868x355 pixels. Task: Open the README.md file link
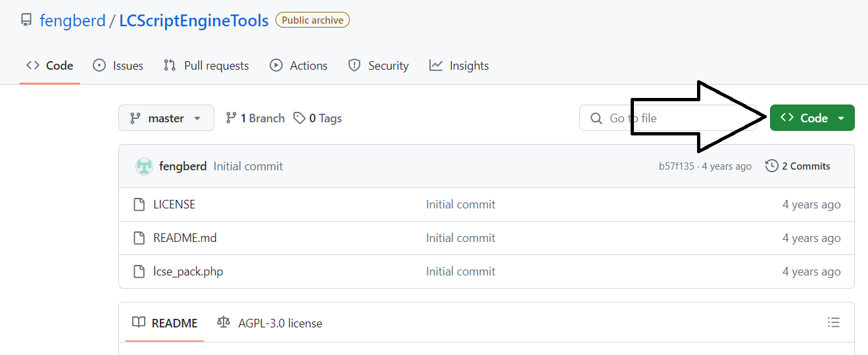tap(185, 238)
